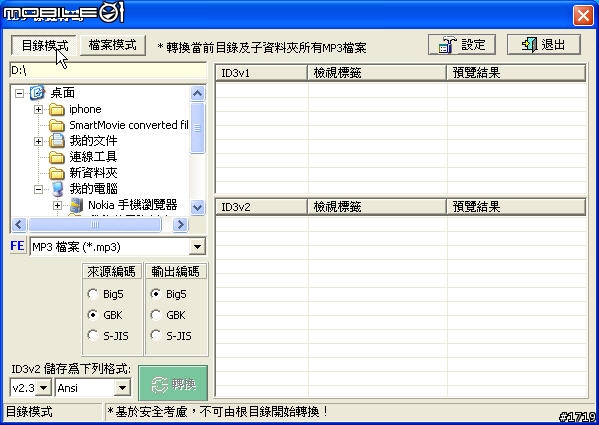Collapse the 我的電腦 tree node
Viewport: 599px width, 425px height.
[38, 189]
